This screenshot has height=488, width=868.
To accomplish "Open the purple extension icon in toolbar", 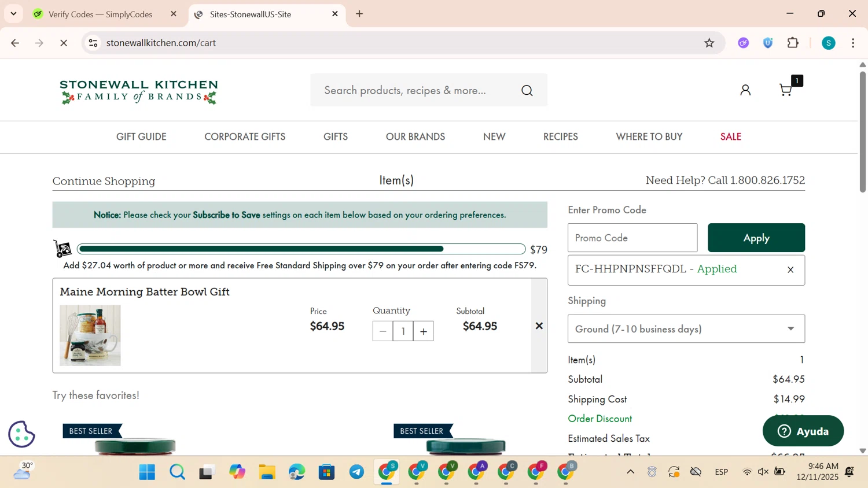I will (744, 43).
